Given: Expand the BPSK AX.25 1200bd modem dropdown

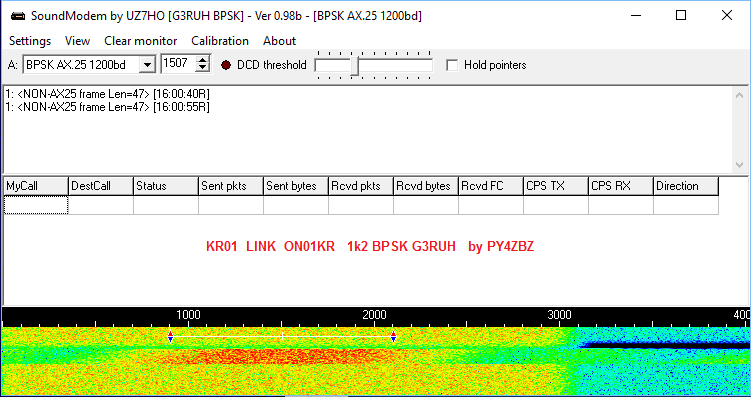Looking at the screenshot, I should (148, 65).
